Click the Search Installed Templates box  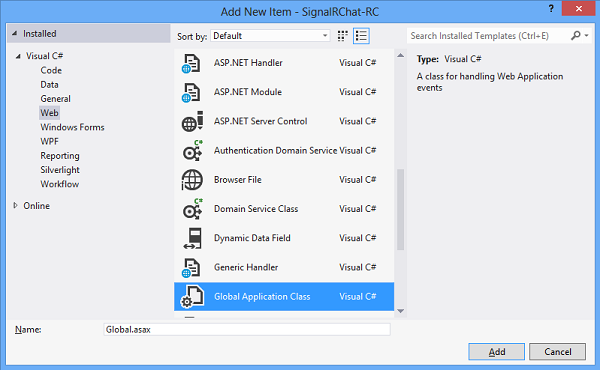pos(488,36)
